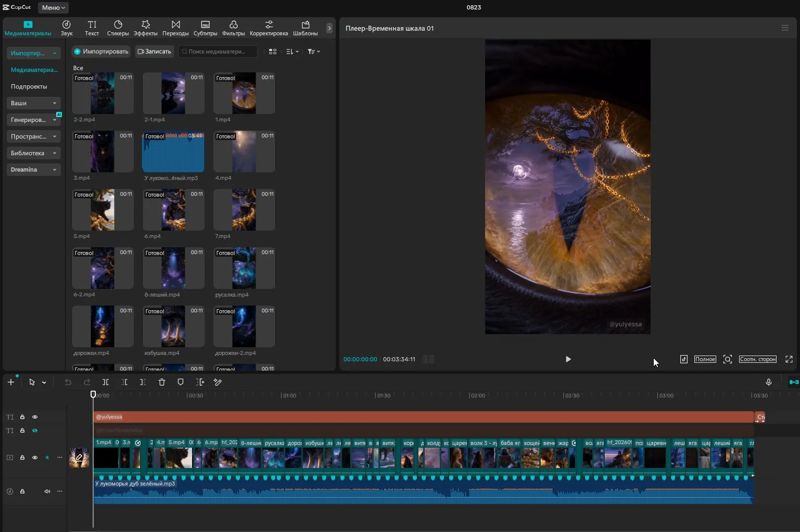Open the Стикеры tab
This screenshot has width=800, height=532.
pos(118,28)
